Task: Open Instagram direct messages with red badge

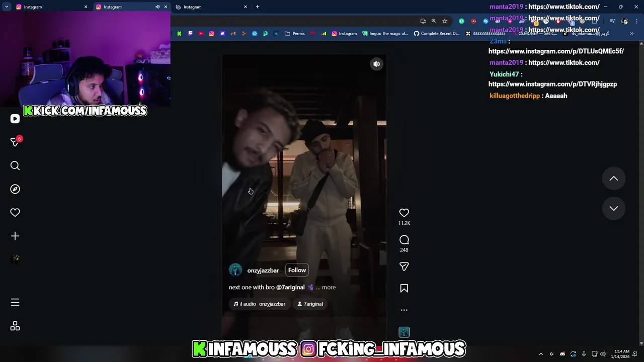Action: (15, 142)
